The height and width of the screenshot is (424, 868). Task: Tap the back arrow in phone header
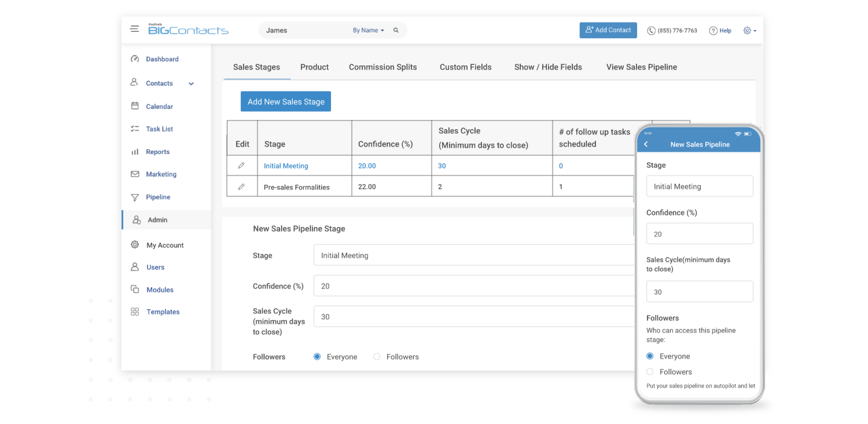click(646, 144)
